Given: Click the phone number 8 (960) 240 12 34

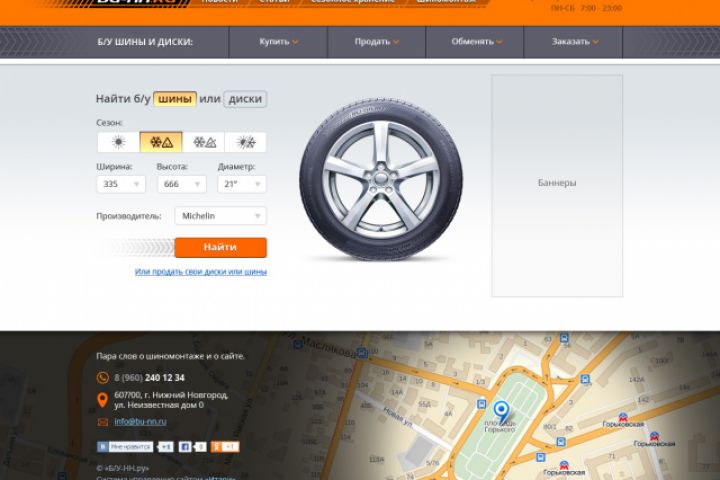Looking at the screenshot, I should pyautogui.click(x=149, y=378).
